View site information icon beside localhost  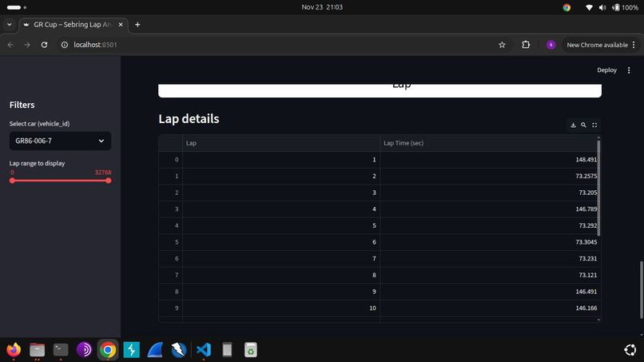click(x=65, y=45)
